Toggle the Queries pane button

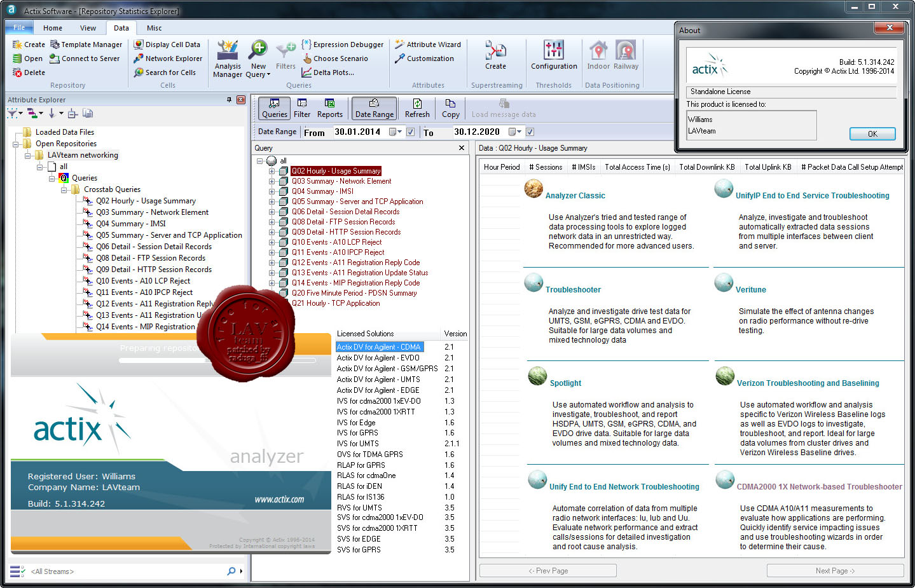tap(275, 108)
